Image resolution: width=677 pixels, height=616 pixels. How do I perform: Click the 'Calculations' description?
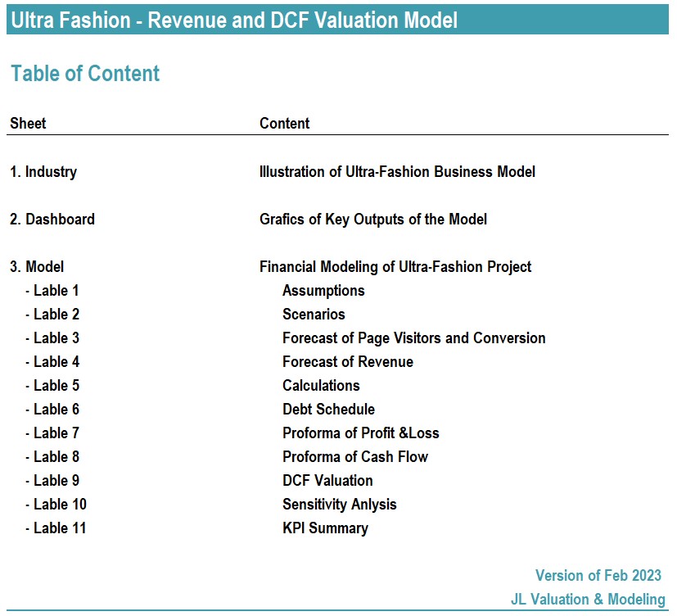(x=321, y=385)
